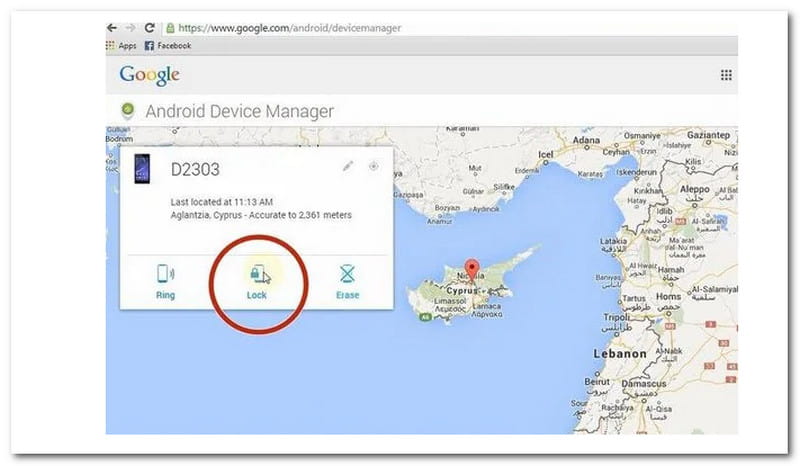Click the pencil rename device icon
The height and width of the screenshot is (466, 800).
348,166
